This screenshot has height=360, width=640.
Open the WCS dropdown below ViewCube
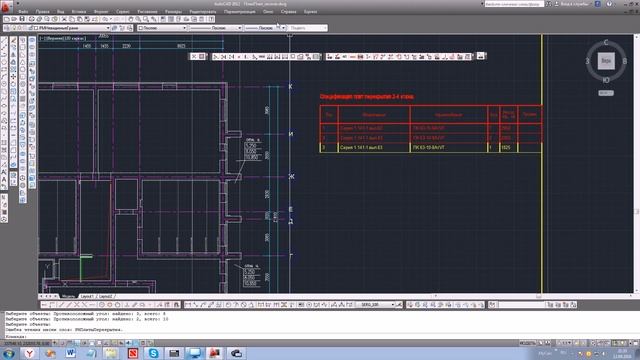pos(606,93)
